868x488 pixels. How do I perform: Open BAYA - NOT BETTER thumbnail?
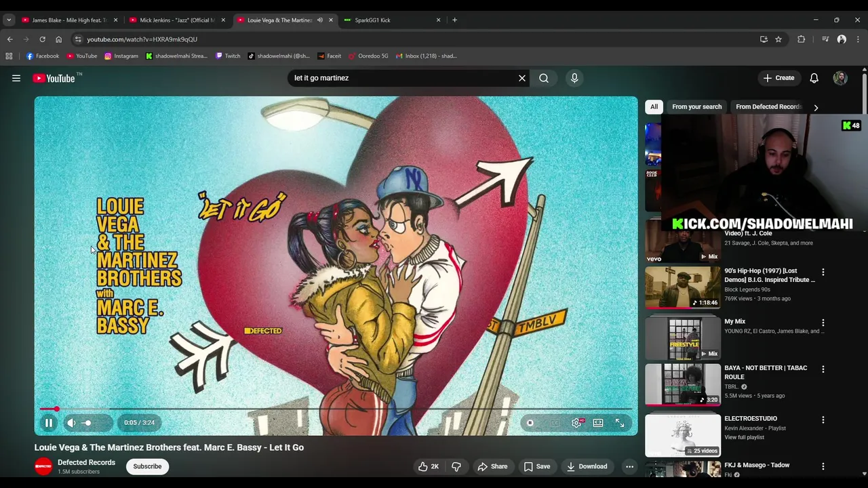click(683, 384)
